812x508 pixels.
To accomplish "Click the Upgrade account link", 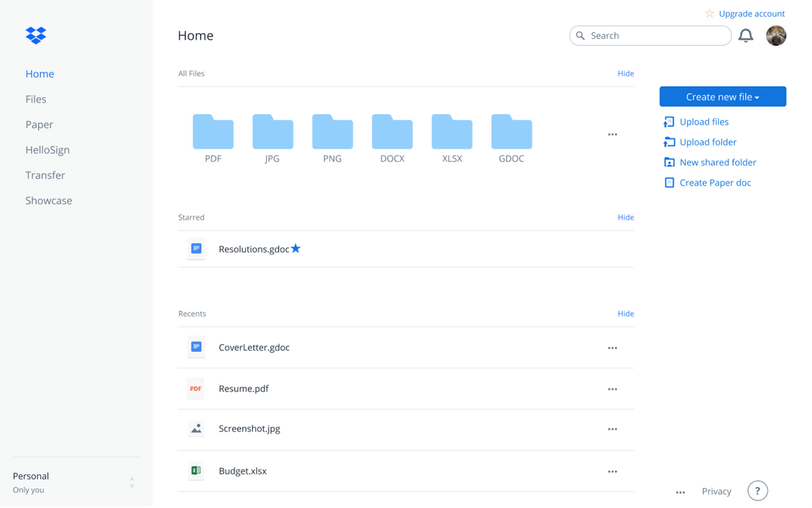I will point(751,14).
